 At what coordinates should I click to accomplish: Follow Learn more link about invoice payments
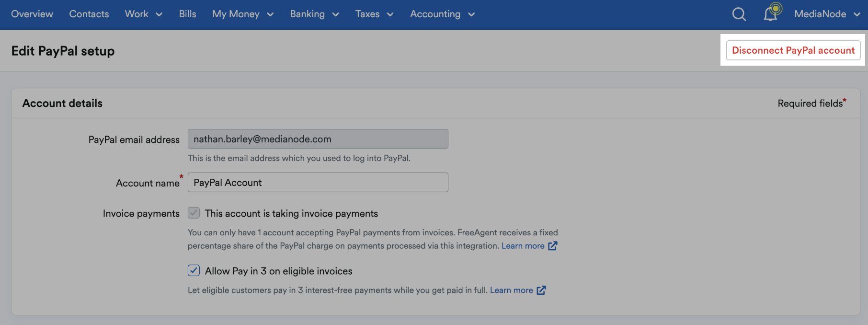(x=523, y=246)
